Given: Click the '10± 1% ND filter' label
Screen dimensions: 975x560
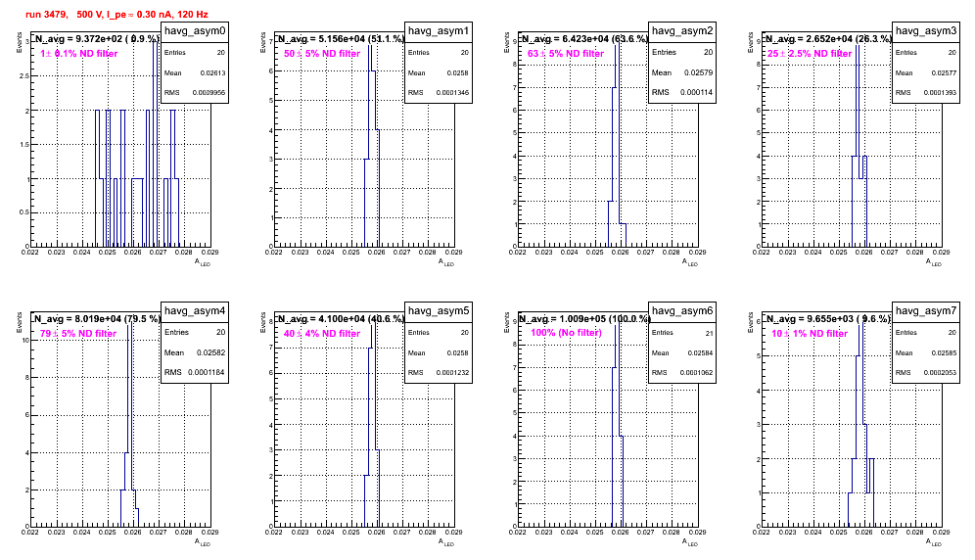Looking at the screenshot, I should coord(810,334).
